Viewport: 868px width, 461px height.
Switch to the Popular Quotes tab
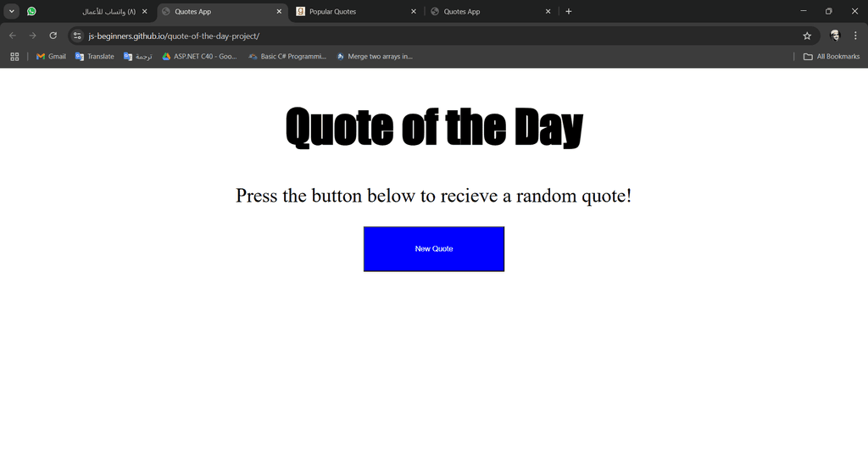(356, 11)
